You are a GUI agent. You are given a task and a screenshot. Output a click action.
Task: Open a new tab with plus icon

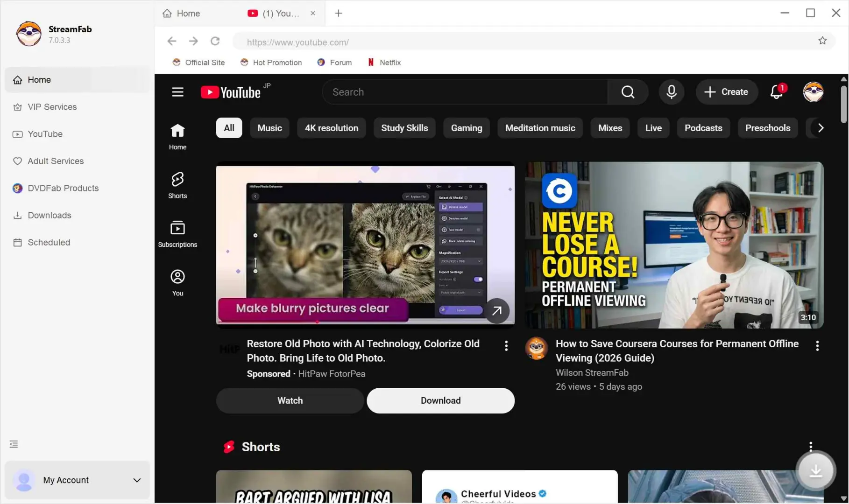339,13
